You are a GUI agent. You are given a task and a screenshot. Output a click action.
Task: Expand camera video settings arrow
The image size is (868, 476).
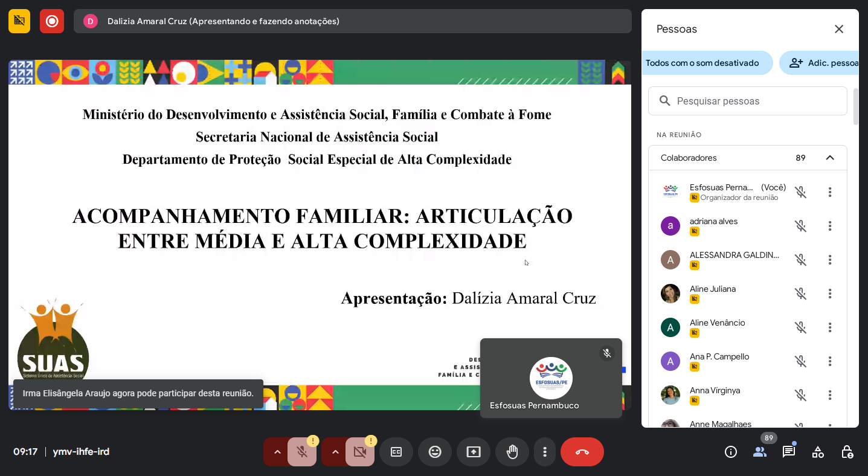pyautogui.click(x=335, y=452)
